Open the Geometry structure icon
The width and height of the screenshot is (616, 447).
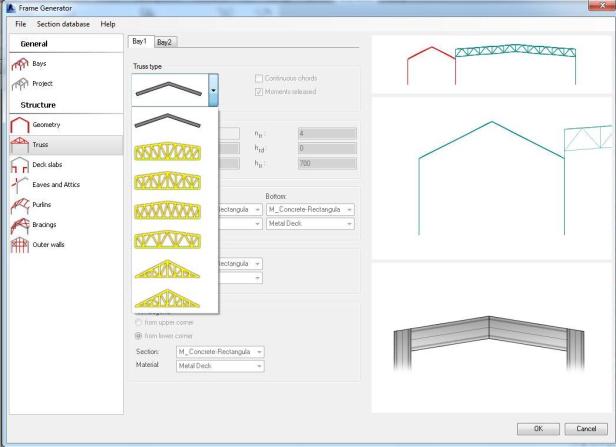(20, 123)
